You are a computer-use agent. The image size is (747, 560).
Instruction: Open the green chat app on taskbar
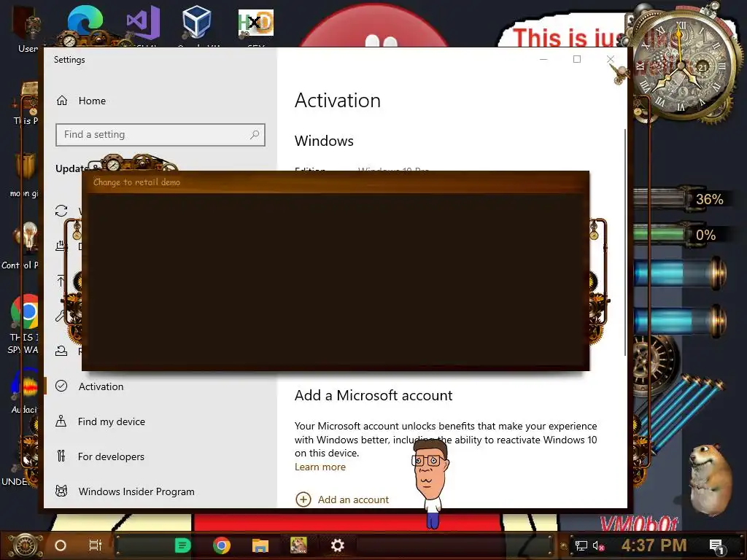[183, 545]
